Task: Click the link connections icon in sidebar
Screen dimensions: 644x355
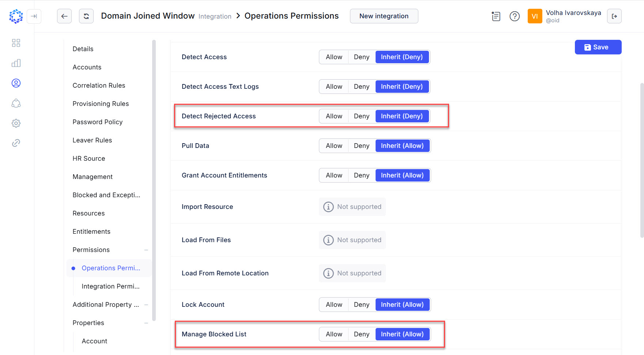Action: tap(16, 143)
